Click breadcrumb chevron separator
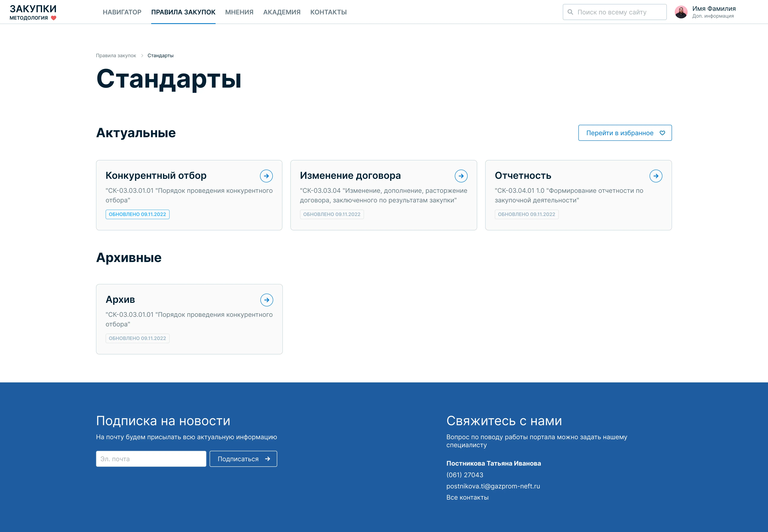Viewport: 768px width, 532px height. point(142,56)
